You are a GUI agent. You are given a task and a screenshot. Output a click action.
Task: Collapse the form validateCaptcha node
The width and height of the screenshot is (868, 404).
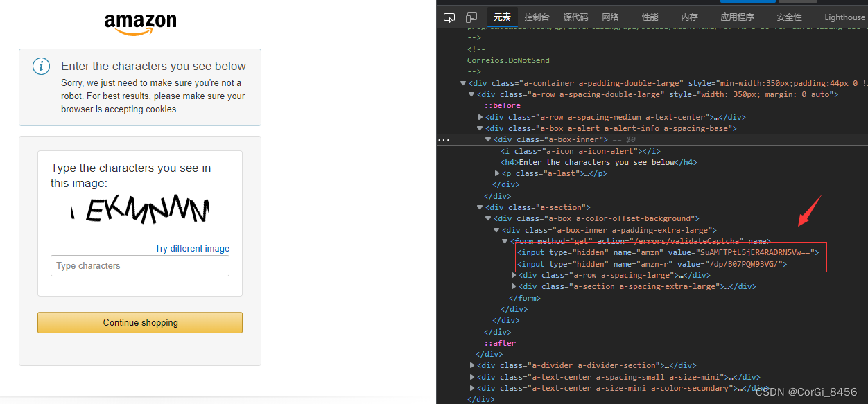505,241
